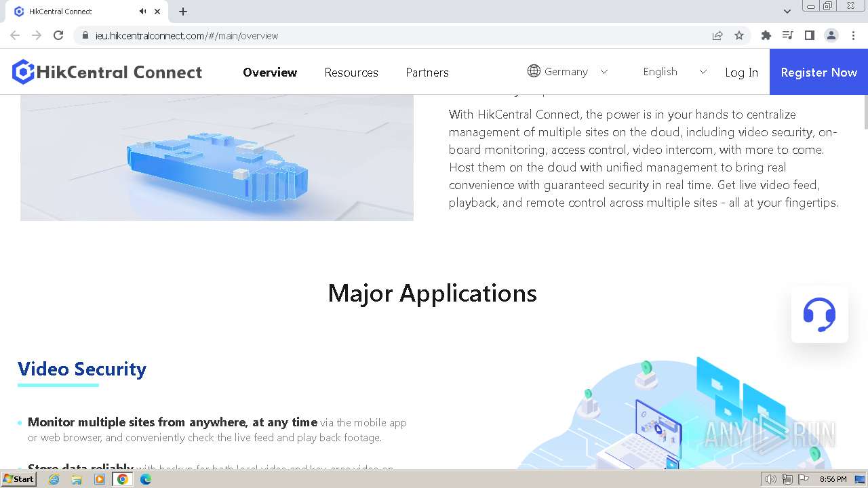Search tabs with the chevron button

787,11
